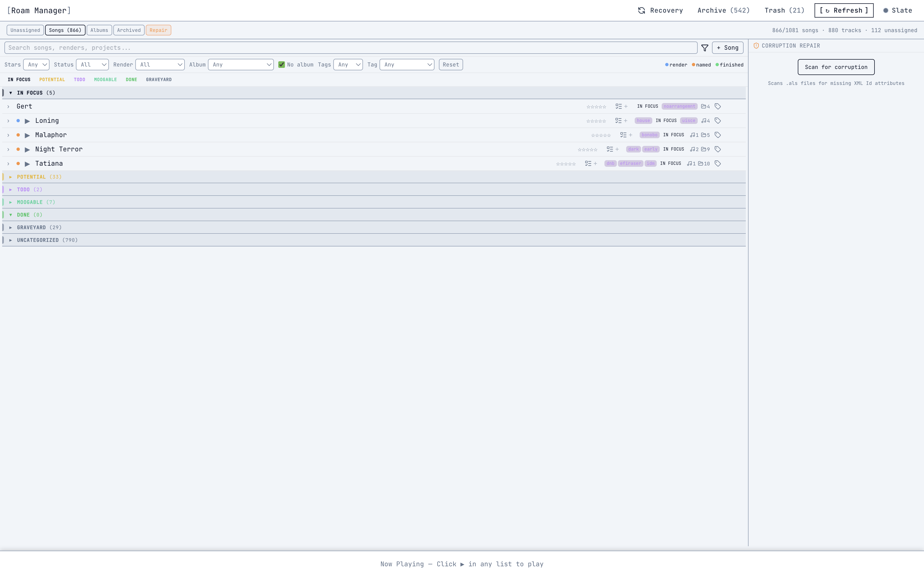Viewport: 924px width, 577px height.
Task: Expand the POTENTIAL (33) section
Action: pyautogui.click(x=10, y=177)
